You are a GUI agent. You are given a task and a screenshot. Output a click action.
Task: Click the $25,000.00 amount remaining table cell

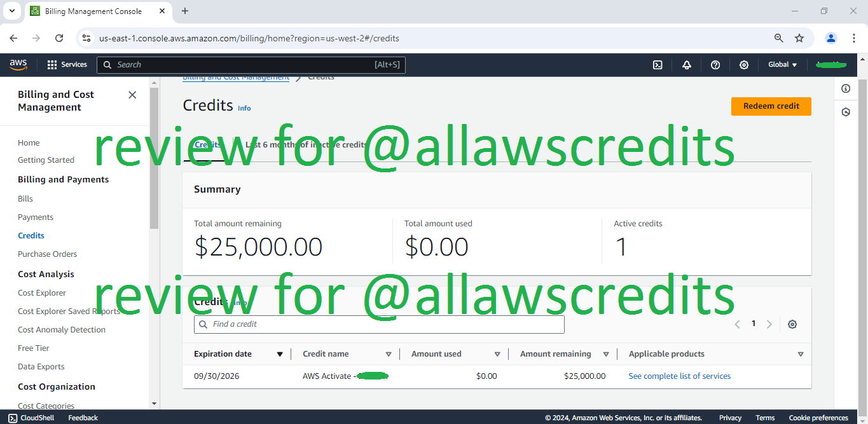coord(584,376)
